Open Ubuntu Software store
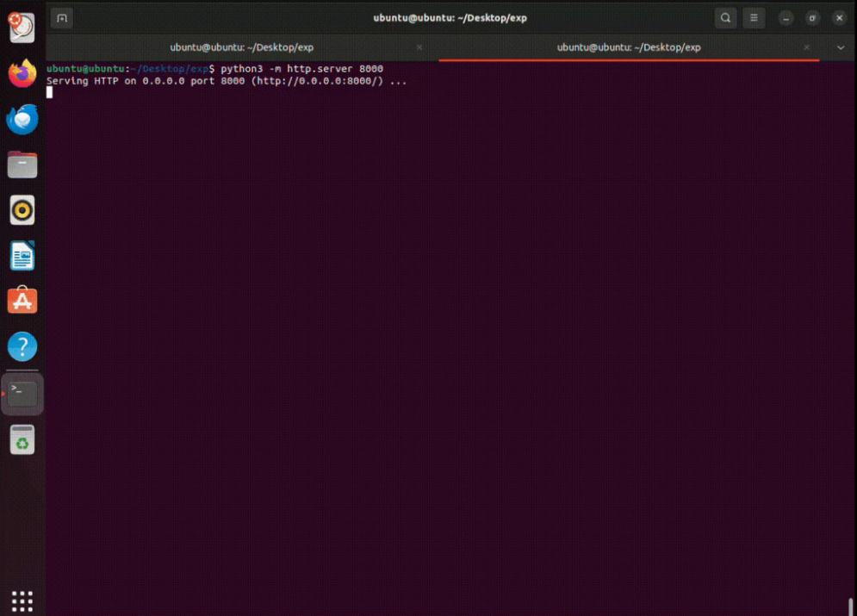The image size is (857, 616). pyautogui.click(x=22, y=301)
